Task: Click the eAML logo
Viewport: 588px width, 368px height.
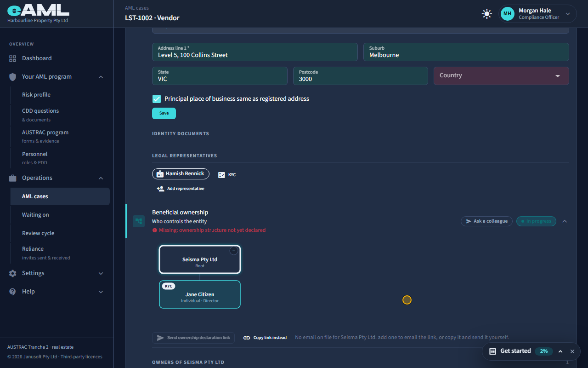Action: pyautogui.click(x=38, y=10)
